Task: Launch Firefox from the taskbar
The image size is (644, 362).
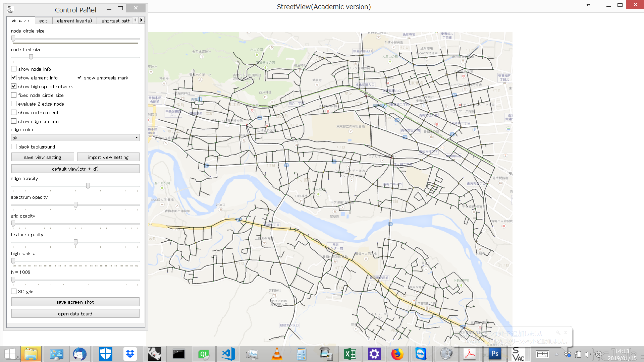Action: click(397, 354)
